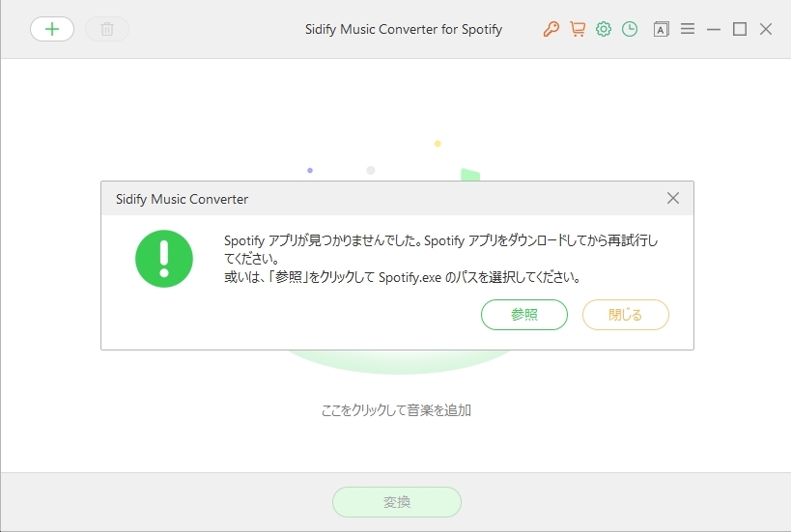This screenshot has width=791, height=532.
Task: Open registration via the orange key icon
Action: 551,29
